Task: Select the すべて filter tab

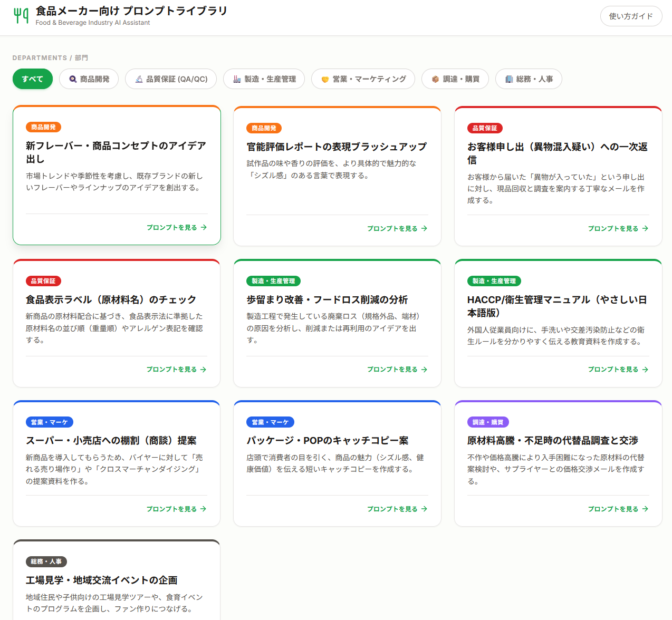Action: click(32, 79)
